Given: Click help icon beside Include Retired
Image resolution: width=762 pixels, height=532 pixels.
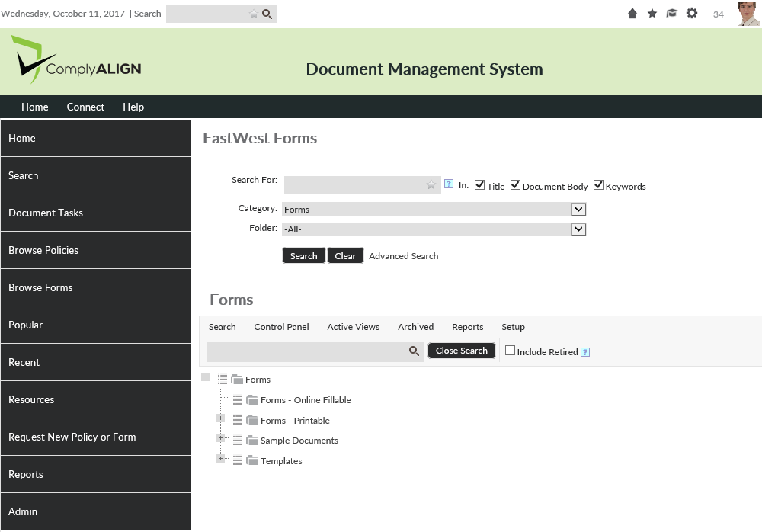Looking at the screenshot, I should (x=585, y=352).
